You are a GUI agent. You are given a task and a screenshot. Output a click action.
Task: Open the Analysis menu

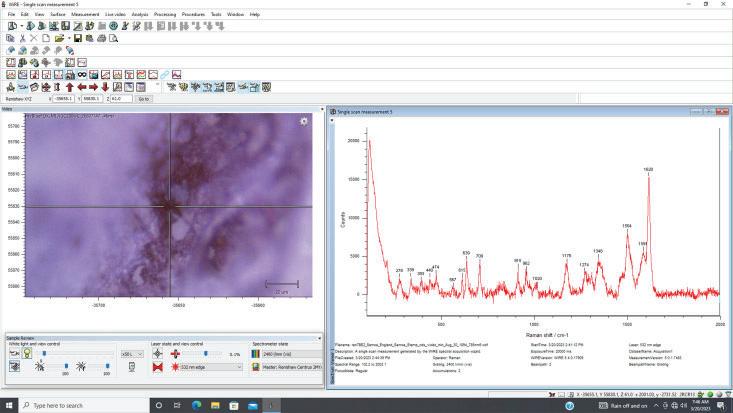[140, 14]
